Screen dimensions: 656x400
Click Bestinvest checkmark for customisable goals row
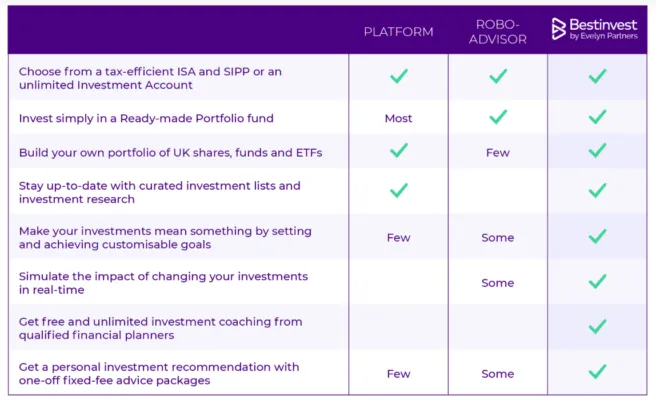597,237
